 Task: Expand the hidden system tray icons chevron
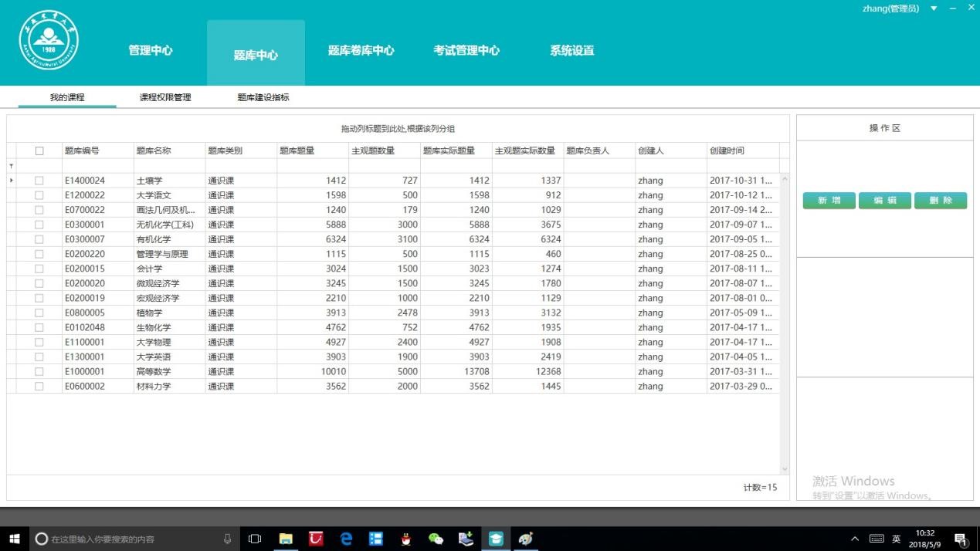[854, 539]
